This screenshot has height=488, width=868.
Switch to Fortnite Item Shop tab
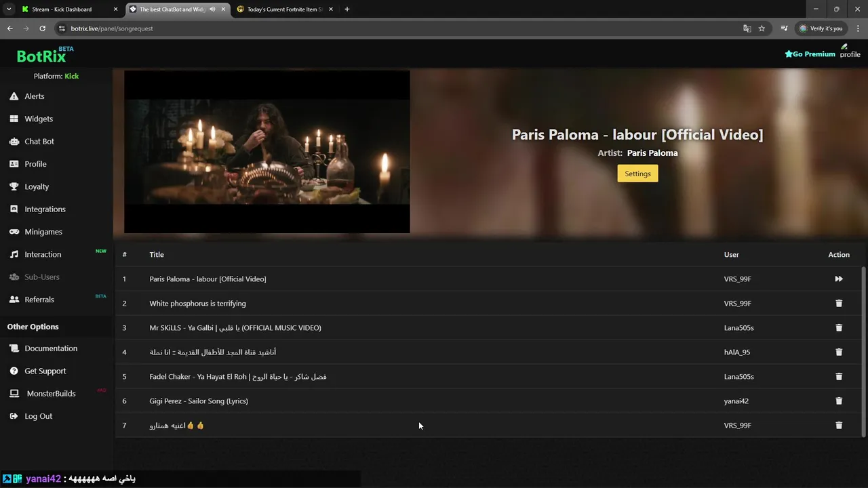(x=285, y=9)
